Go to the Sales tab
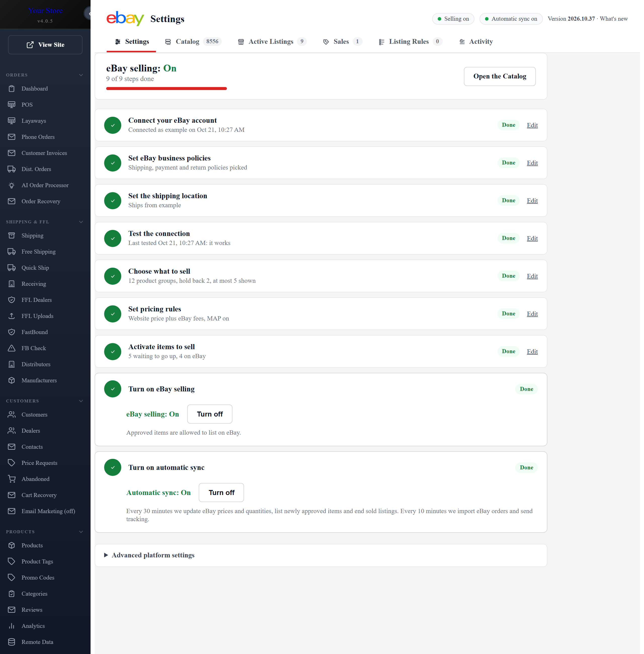 click(343, 42)
